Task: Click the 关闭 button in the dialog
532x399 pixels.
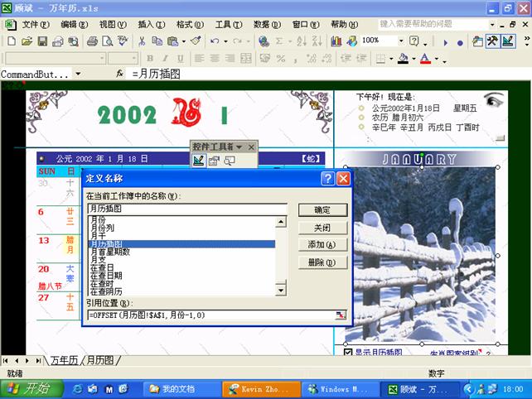Action: coord(322,228)
